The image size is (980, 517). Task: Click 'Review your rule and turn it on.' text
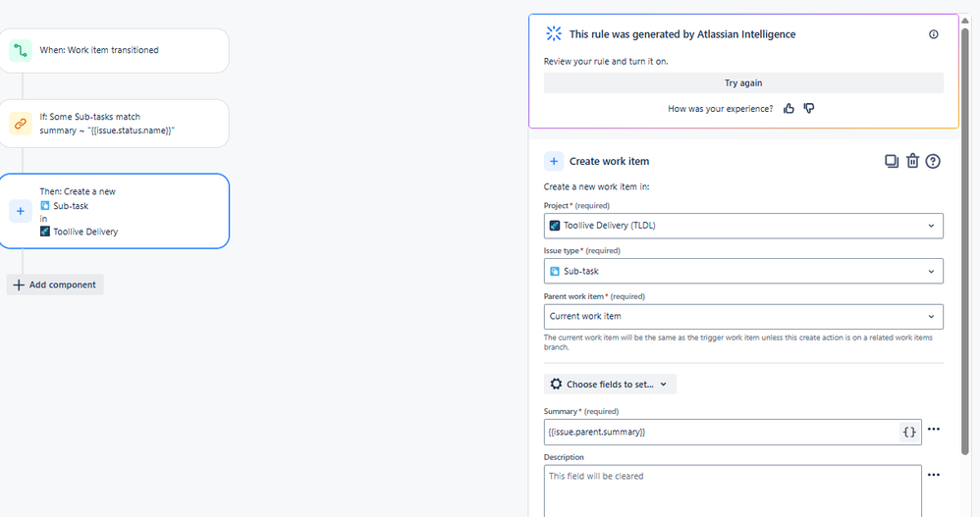(x=606, y=61)
